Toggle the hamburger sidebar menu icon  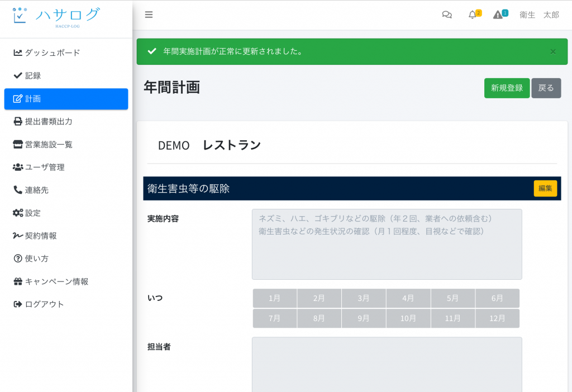[149, 15]
